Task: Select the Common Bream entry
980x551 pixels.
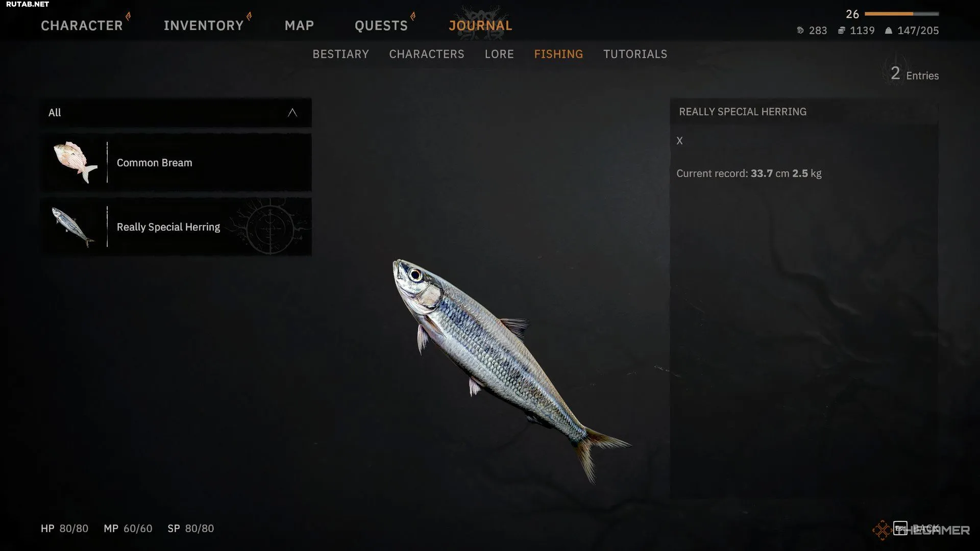Action: [x=176, y=162]
